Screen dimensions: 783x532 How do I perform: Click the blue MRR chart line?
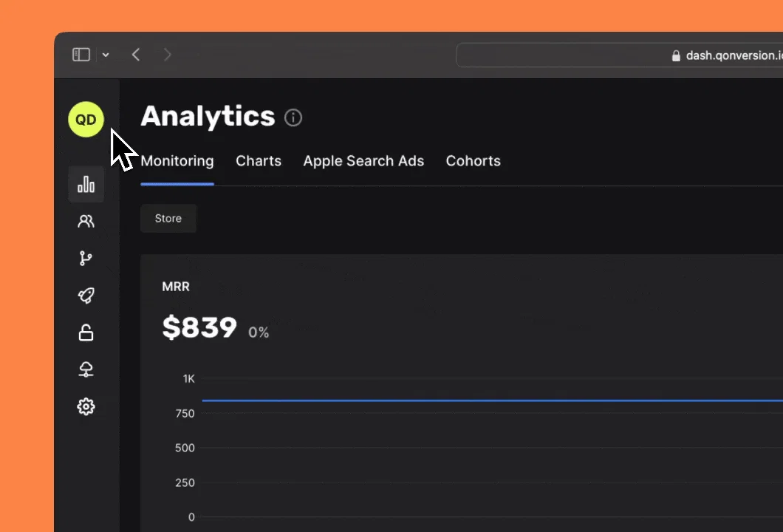point(493,400)
